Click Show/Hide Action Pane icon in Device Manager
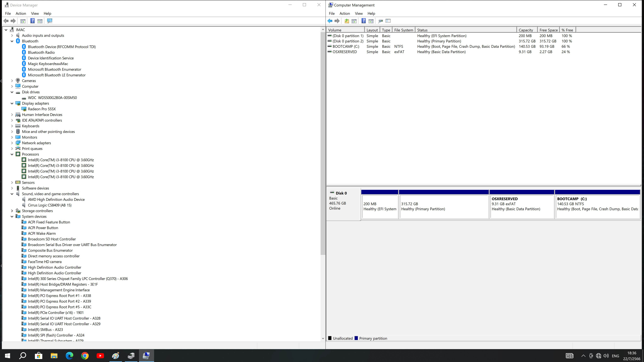This screenshot has width=644, height=362. pyautogui.click(x=40, y=21)
